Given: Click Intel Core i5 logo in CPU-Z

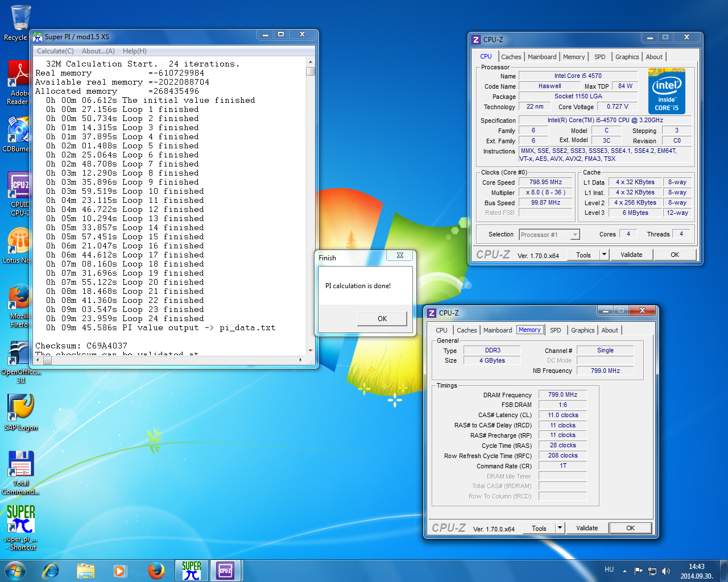Looking at the screenshot, I should click(667, 92).
